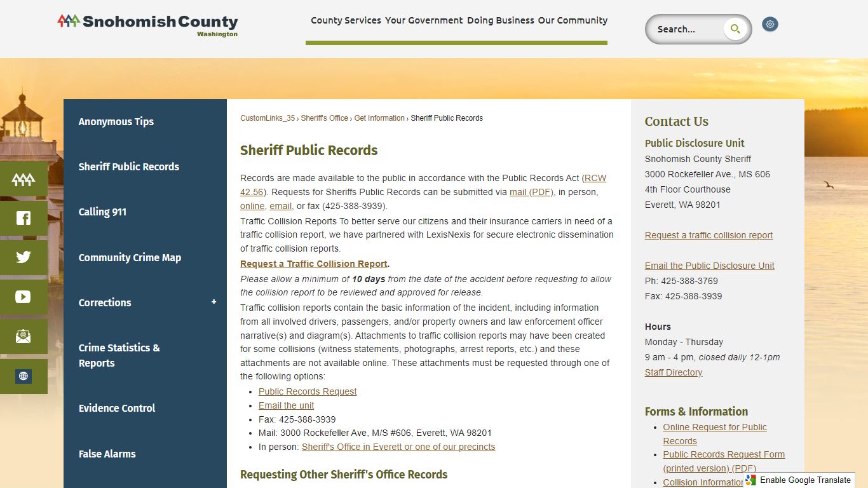The image size is (868, 488).
Task: Open Public Records Request Form PDF link
Action: click(724, 461)
